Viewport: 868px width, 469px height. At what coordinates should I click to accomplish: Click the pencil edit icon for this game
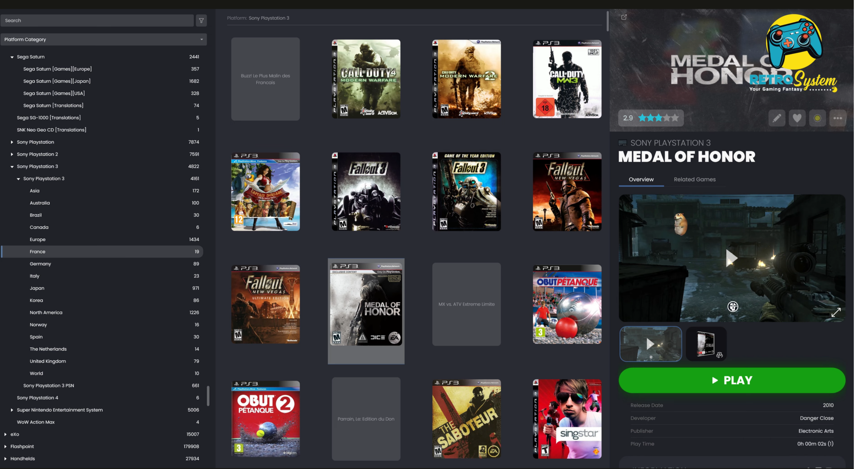click(776, 118)
